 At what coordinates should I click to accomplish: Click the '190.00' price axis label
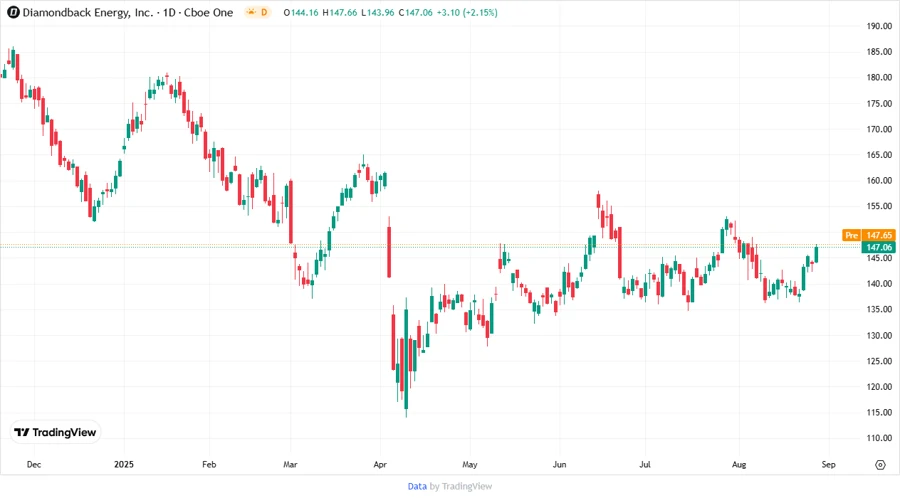(879, 26)
